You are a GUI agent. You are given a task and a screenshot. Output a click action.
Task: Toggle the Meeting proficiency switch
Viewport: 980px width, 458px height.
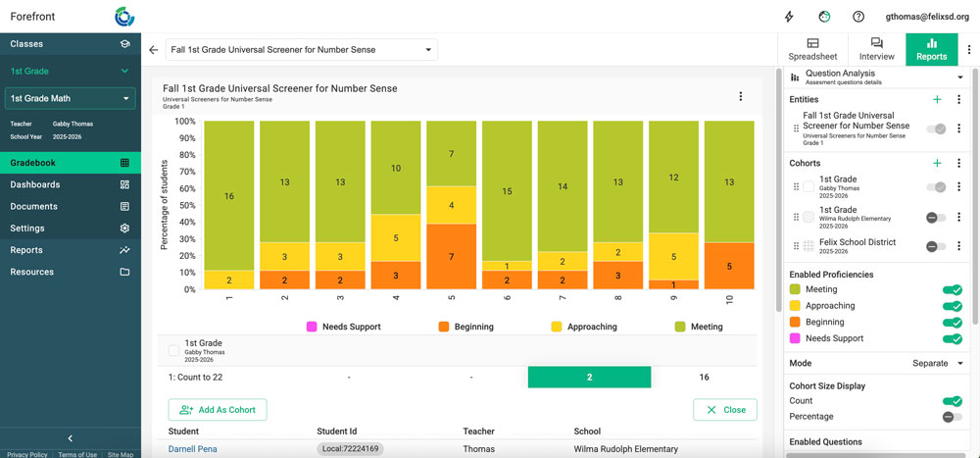pyautogui.click(x=951, y=289)
